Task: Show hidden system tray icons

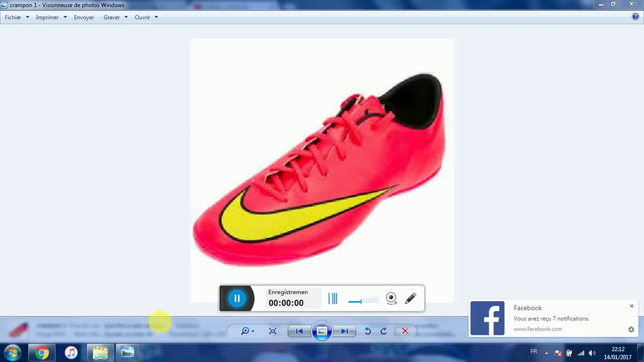Action: click(x=546, y=353)
